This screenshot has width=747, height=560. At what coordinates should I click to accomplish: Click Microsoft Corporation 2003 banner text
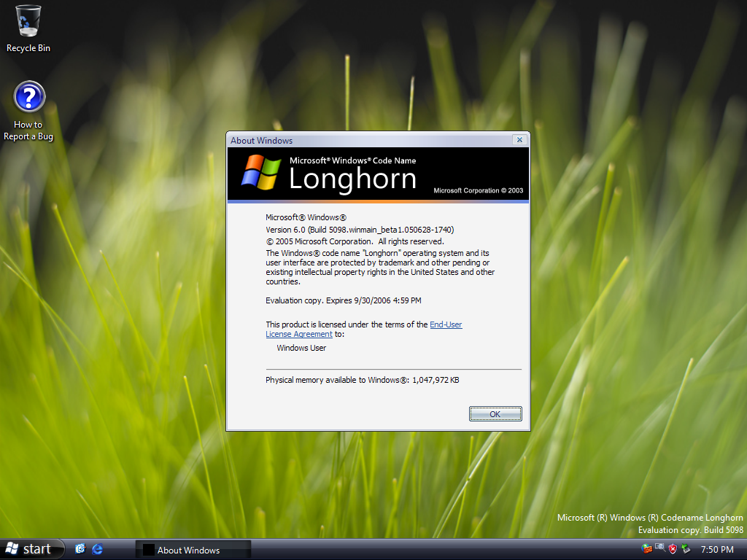pos(479,190)
